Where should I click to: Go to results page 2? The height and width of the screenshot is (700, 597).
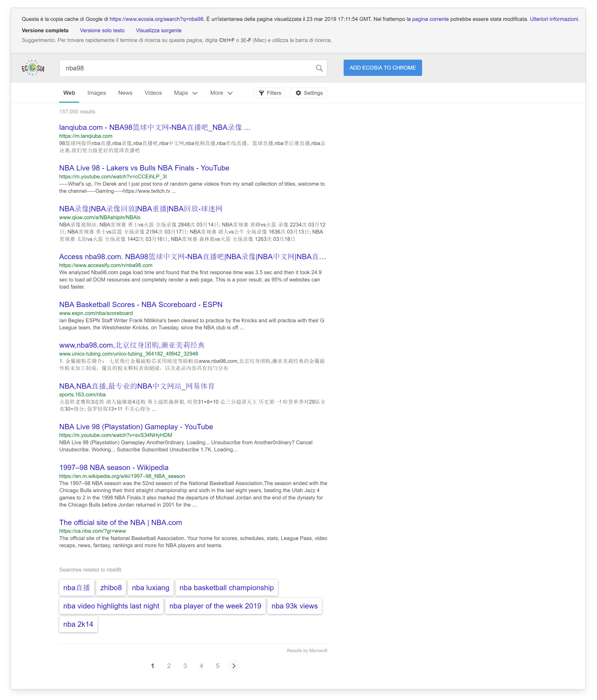tap(169, 666)
